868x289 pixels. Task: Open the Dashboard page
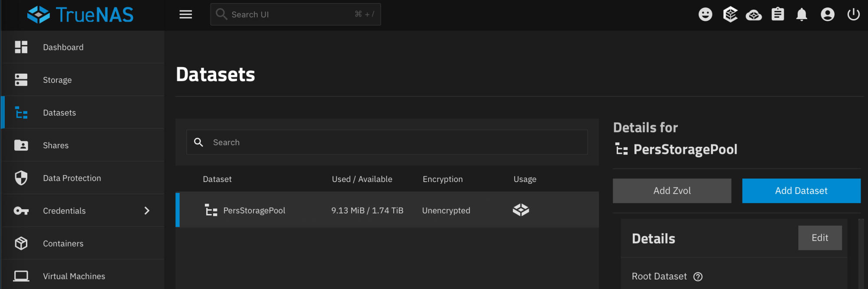(63, 47)
